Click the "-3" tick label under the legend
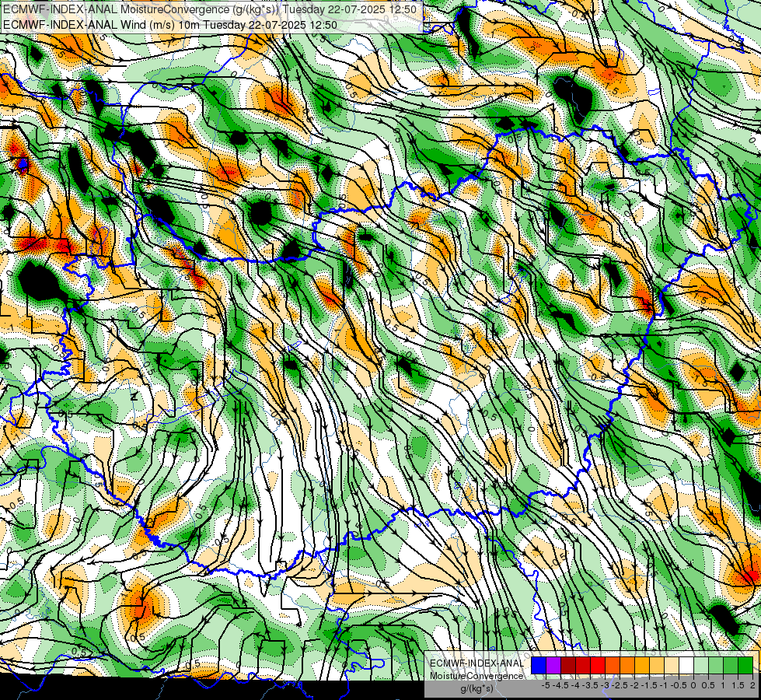The image size is (761, 700). pos(606,685)
